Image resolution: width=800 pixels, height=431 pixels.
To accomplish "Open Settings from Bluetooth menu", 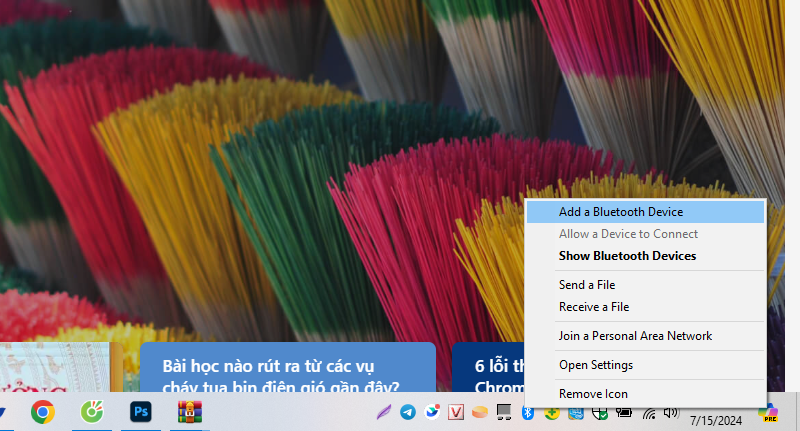I will 596,365.
